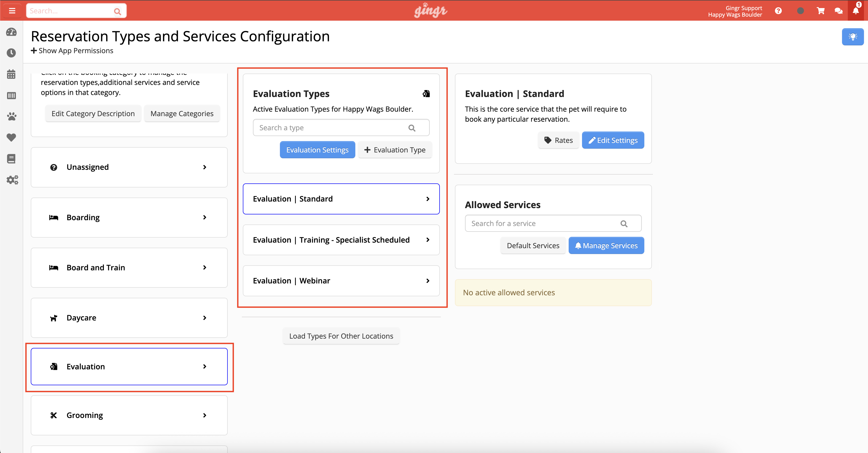This screenshot has height=453, width=868.
Task: Expand the Unassigned category chevron
Action: (205, 167)
